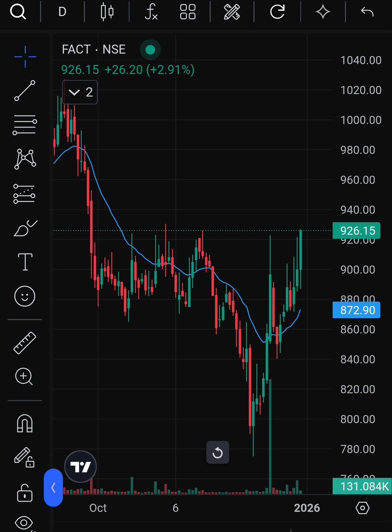
Task: Tap the 872.90 moving average label
Action: [356, 310]
